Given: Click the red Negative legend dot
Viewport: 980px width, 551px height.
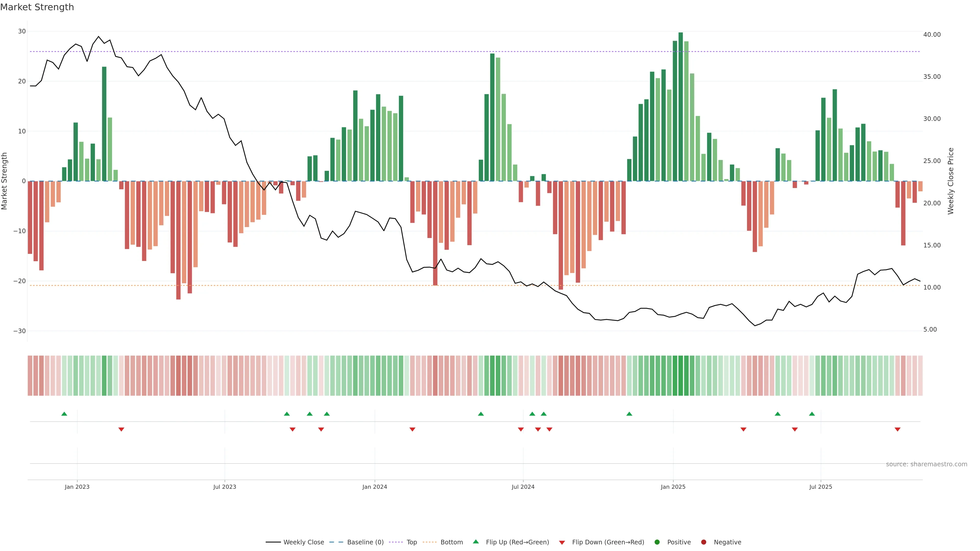Looking at the screenshot, I should pyautogui.click(x=703, y=542).
